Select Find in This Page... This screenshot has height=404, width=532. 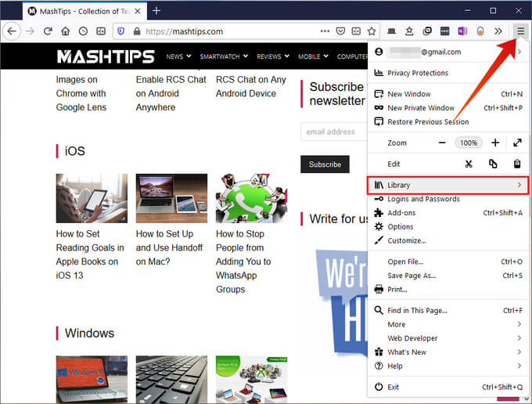point(448,311)
